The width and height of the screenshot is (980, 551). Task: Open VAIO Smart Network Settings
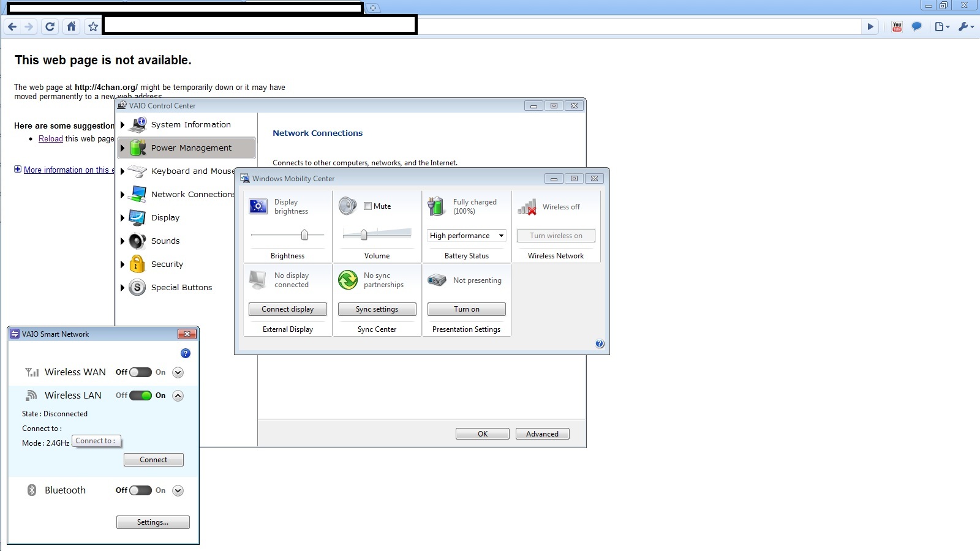(x=153, y=522)
